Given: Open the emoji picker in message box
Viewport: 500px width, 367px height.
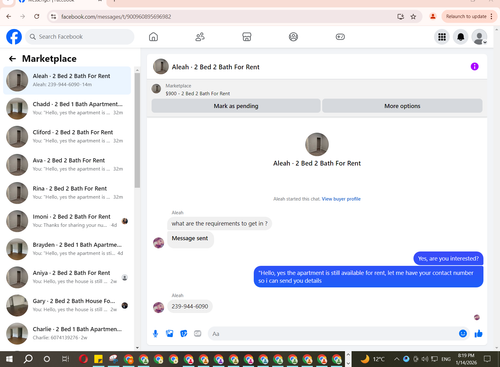Looking at the screenshot, I should pos(463,333).
